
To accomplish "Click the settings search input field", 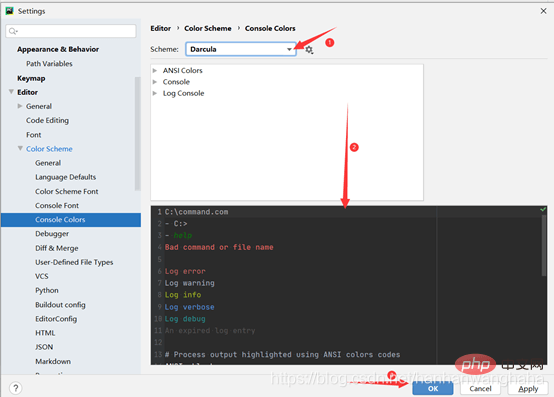I will tap(71, 31).
